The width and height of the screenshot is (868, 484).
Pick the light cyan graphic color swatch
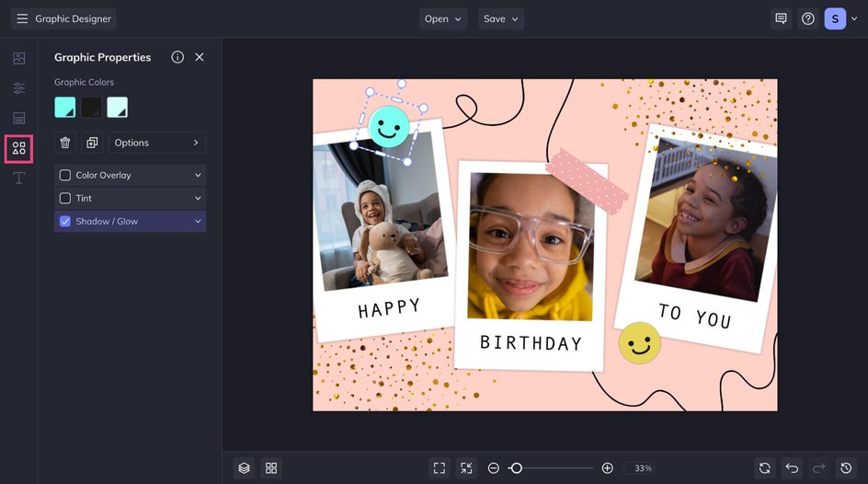click(117, 107)
